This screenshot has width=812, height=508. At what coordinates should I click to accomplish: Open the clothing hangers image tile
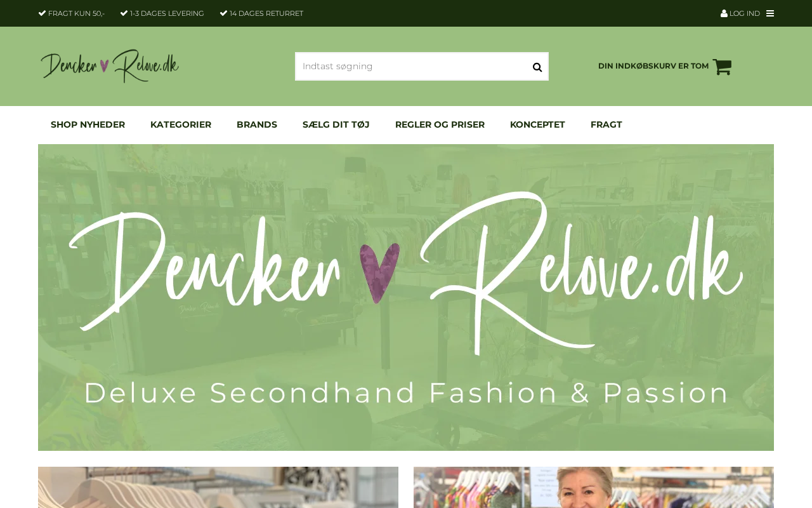tap(218, 487)
